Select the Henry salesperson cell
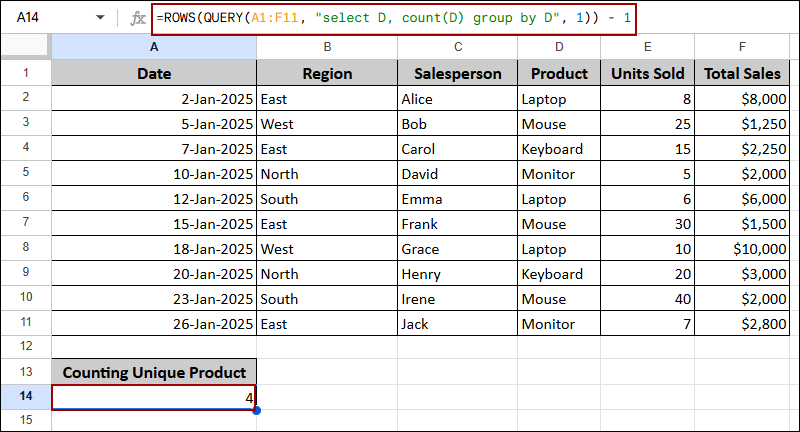 (x=458, y=273)
